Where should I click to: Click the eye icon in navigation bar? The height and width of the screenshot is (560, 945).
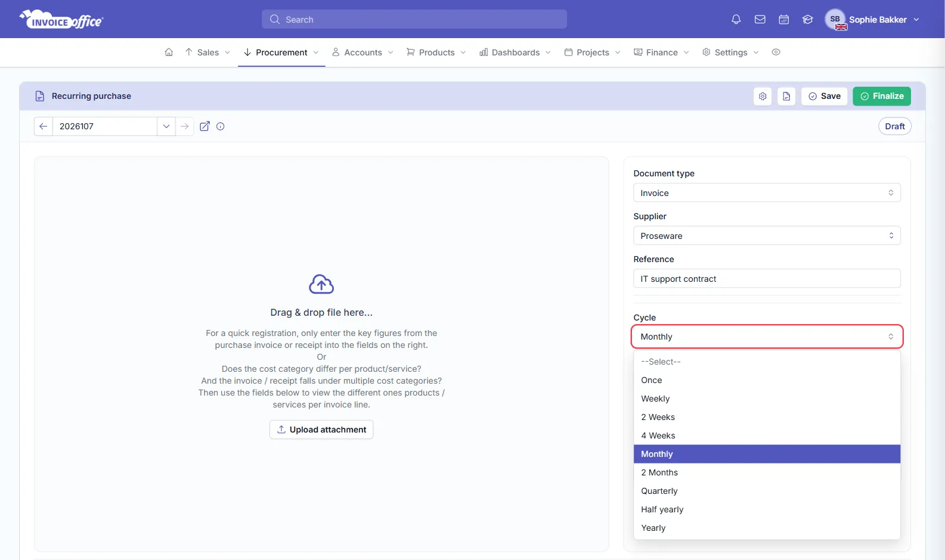(776, 52)
